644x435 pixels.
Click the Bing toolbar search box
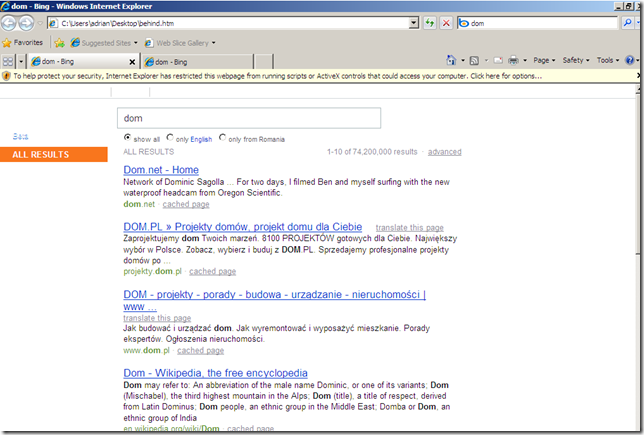(x=538, y=23)
